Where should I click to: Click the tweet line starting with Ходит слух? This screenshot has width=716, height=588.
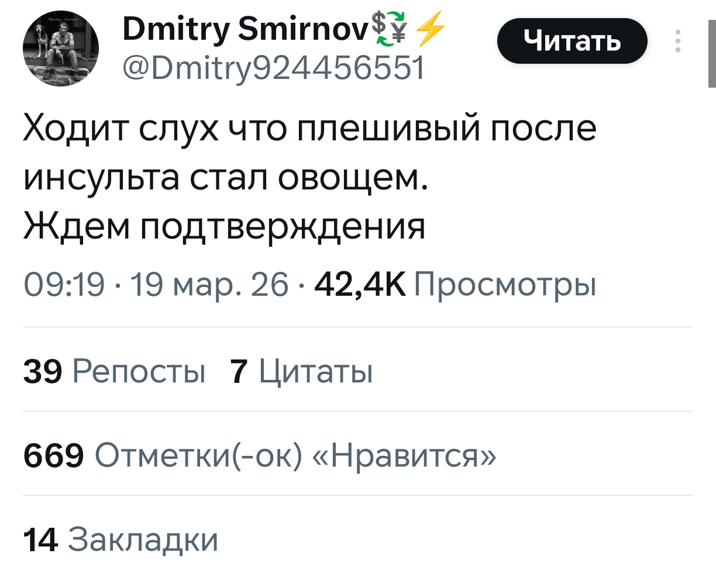coord(310,128)
